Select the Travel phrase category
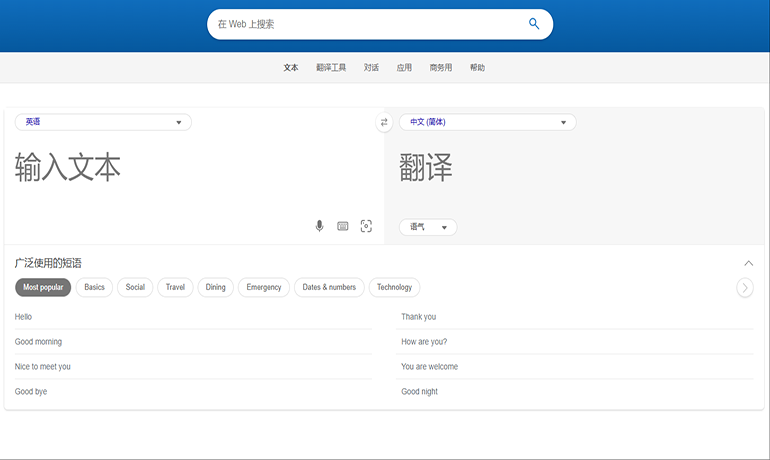Image resolution: width=770 pixels, height=460 pixels. pos(175,287)
